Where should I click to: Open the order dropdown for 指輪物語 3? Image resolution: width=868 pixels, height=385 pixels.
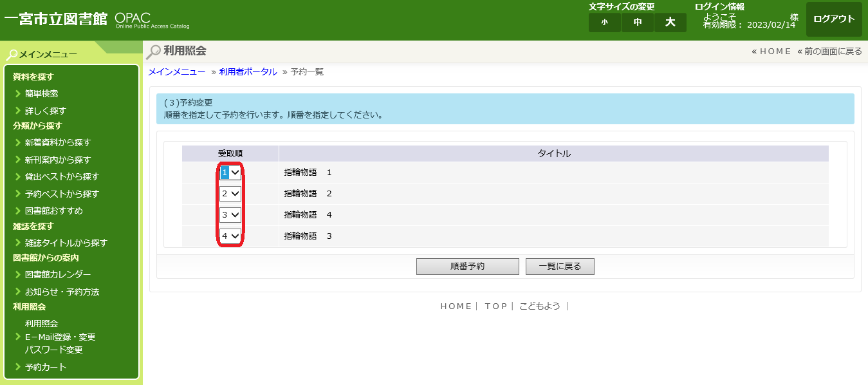pyautogui.click(x=230, y=236)
